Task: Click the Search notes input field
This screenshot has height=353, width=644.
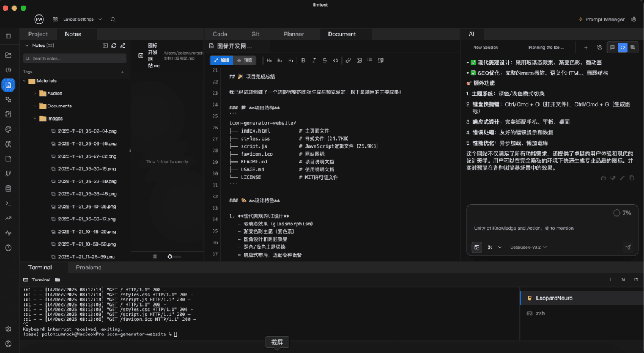Action: tap(75, 58)
